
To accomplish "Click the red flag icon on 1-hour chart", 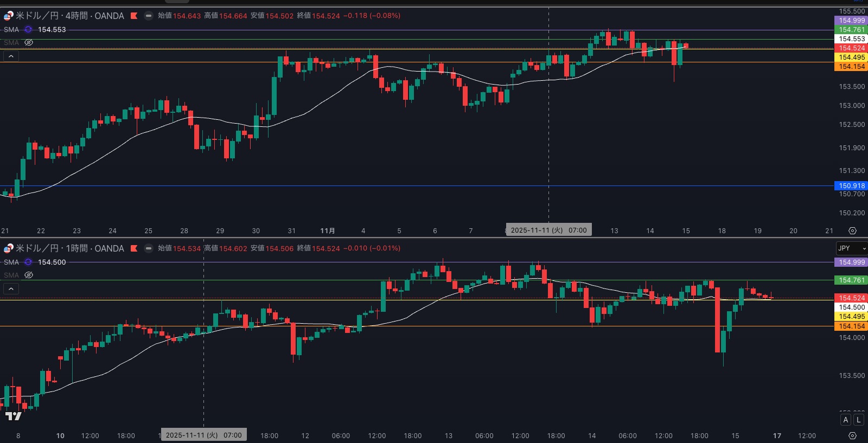I will click(134, 248).
